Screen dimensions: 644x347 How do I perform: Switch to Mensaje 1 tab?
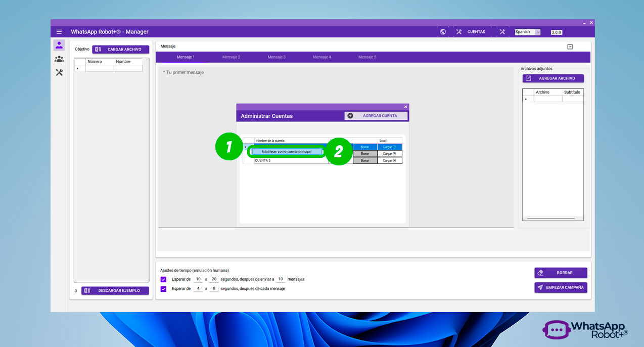pos(186,57)
